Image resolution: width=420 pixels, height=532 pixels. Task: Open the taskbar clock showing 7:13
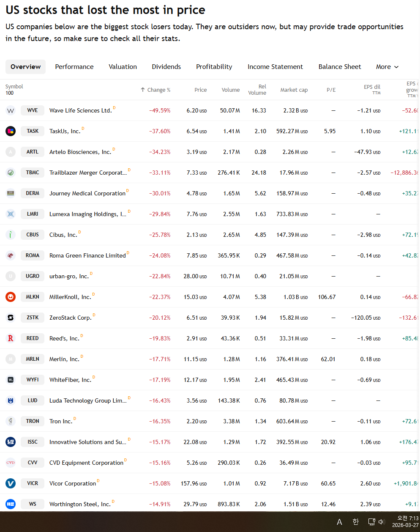tap(405, 522)
